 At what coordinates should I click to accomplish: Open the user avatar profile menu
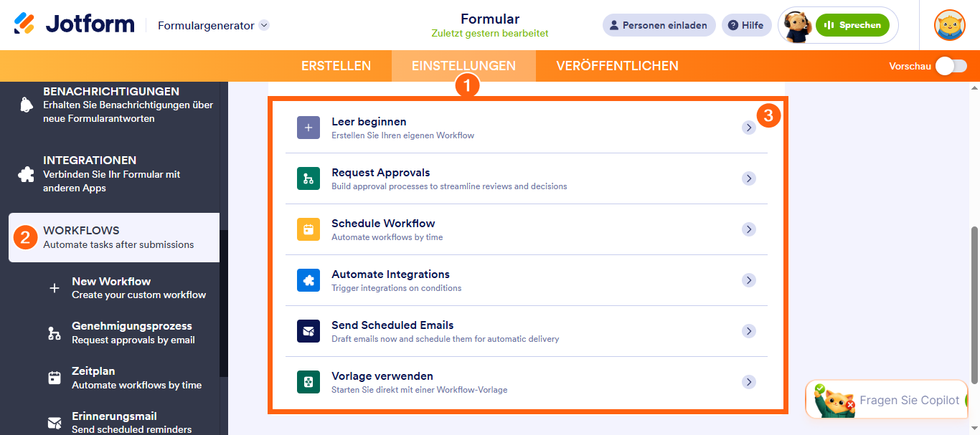point(949,25)
